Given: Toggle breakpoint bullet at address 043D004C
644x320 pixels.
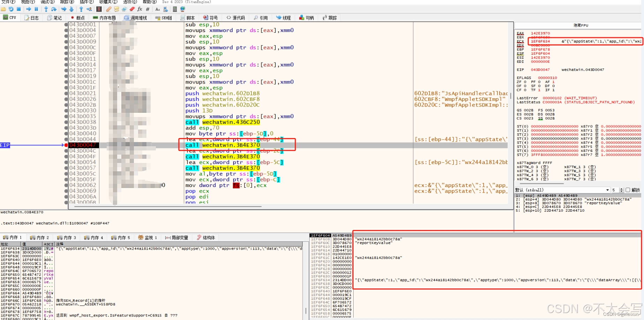Looking at the screenshot, I should 66,151.
